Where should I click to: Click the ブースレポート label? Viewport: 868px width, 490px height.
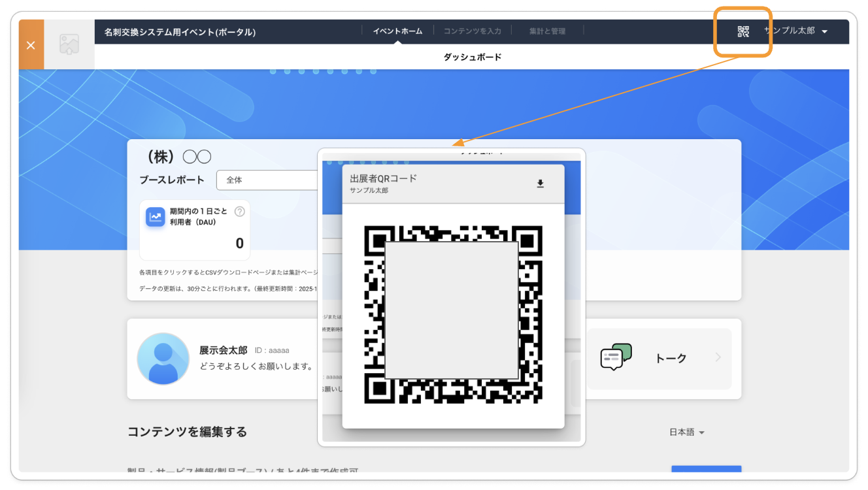tap(172, 180)
